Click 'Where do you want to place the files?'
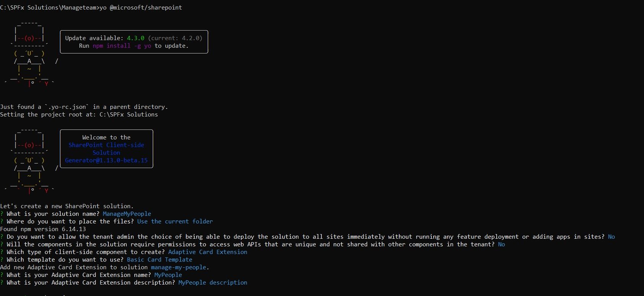The width and height of the screenshot is (644, 296). point(70,222)
